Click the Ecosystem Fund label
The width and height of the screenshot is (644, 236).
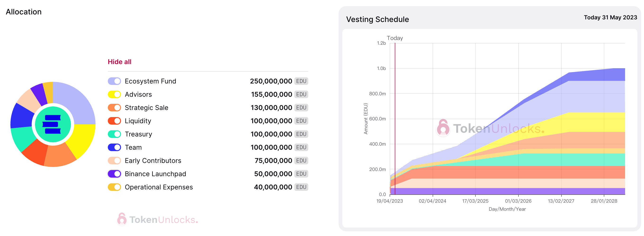151,81
